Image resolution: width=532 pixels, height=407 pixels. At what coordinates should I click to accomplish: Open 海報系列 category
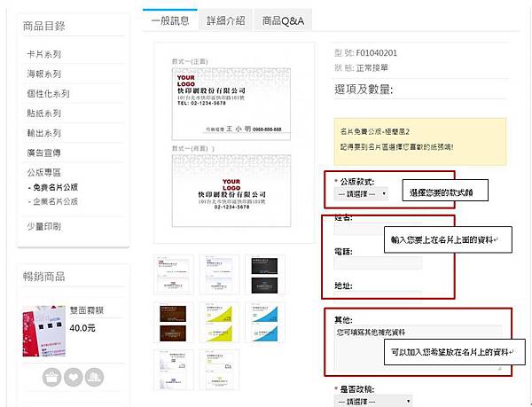44,74
